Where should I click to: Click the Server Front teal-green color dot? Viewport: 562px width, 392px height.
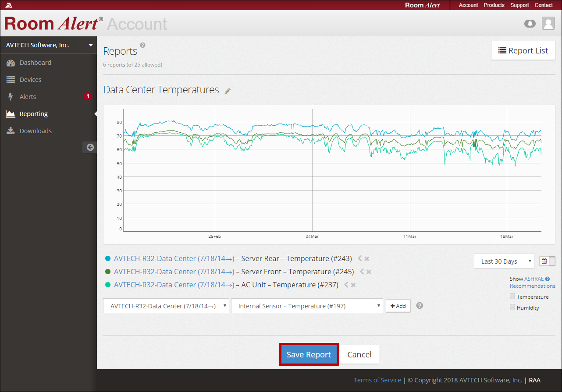pos(108,272)
